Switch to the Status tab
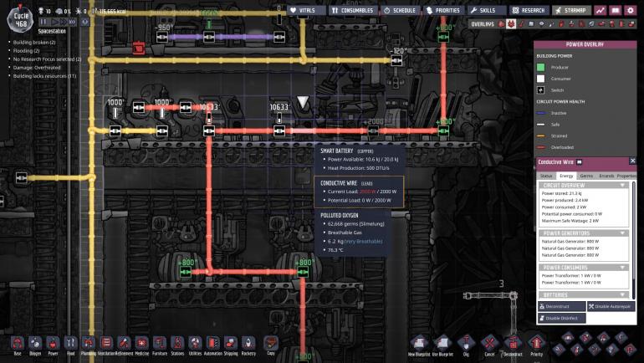Image resolution: width=644 pixels, height=363 pixels. 546,176
